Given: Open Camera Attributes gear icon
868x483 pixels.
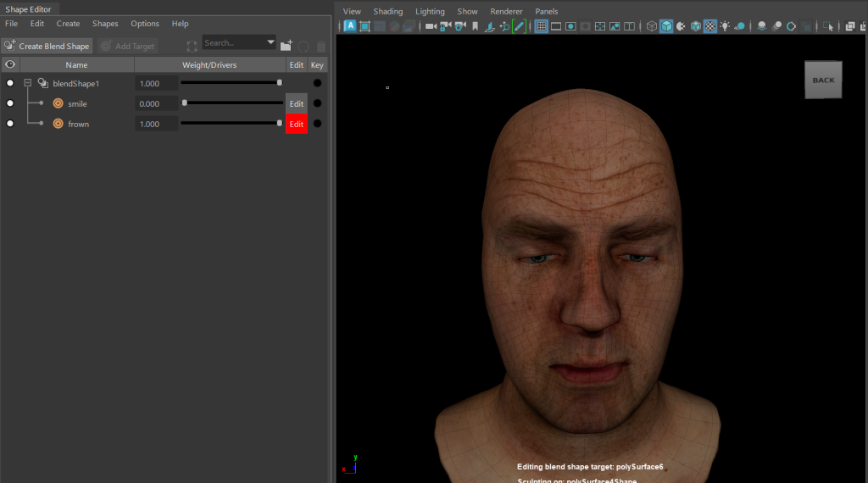Looking at the screenshot, I should click(x=460, y=26).
